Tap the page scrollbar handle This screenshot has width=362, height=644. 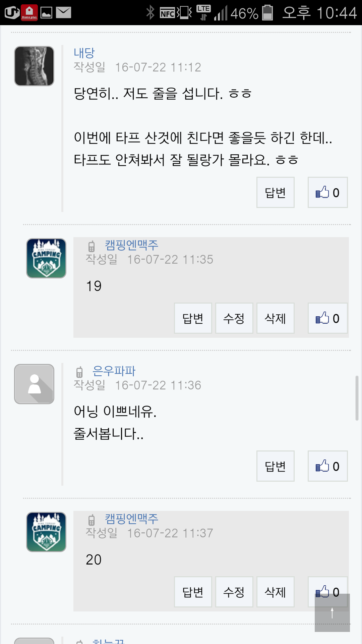[357, 398]
